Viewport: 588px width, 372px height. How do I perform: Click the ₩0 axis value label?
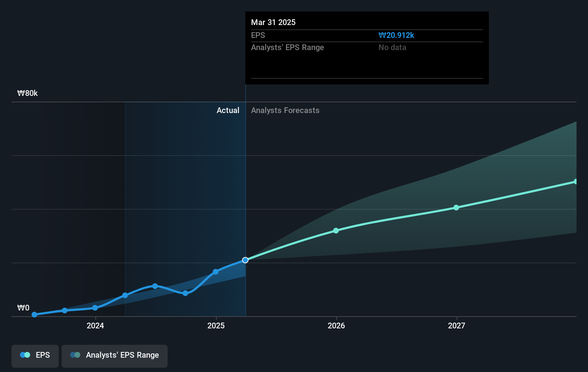coord(24,307)
